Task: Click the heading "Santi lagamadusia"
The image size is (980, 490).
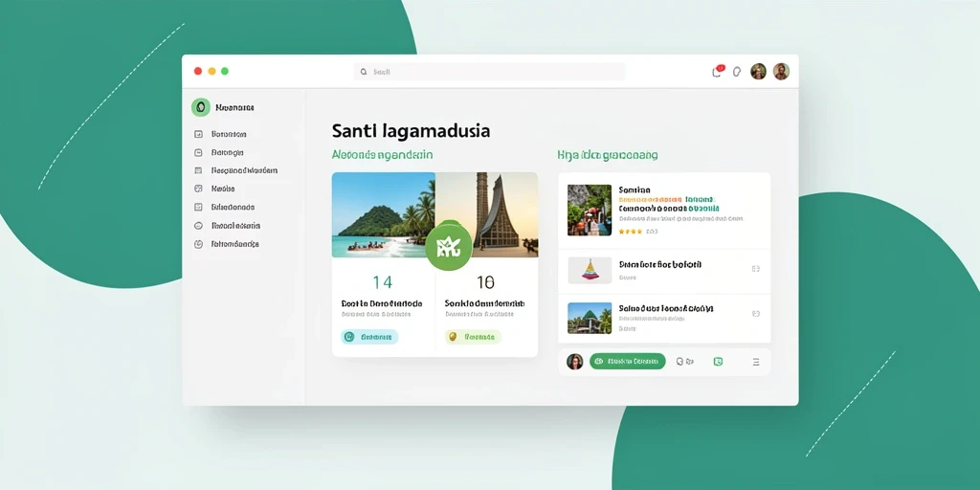Action: pyautogui.click(x=411, y=130)
